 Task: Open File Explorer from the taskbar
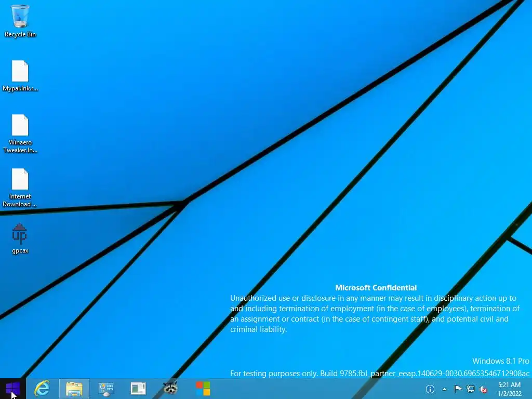pos(74,389)
